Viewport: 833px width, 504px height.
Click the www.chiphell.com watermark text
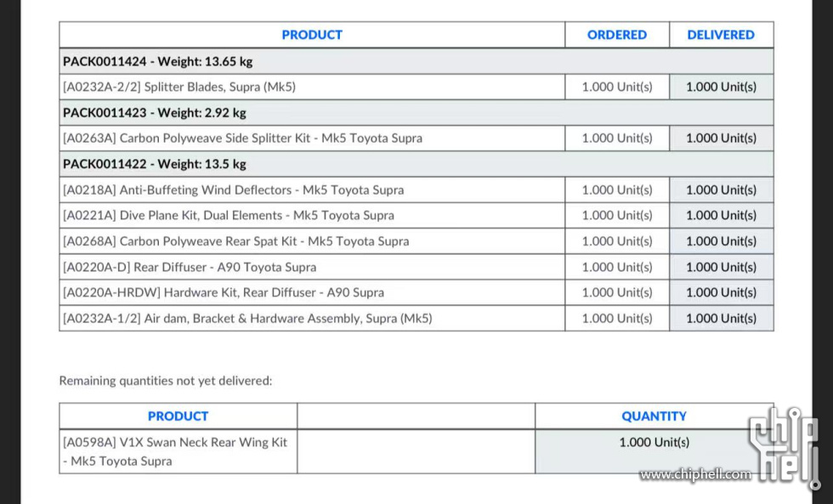(x=695, y=474)
